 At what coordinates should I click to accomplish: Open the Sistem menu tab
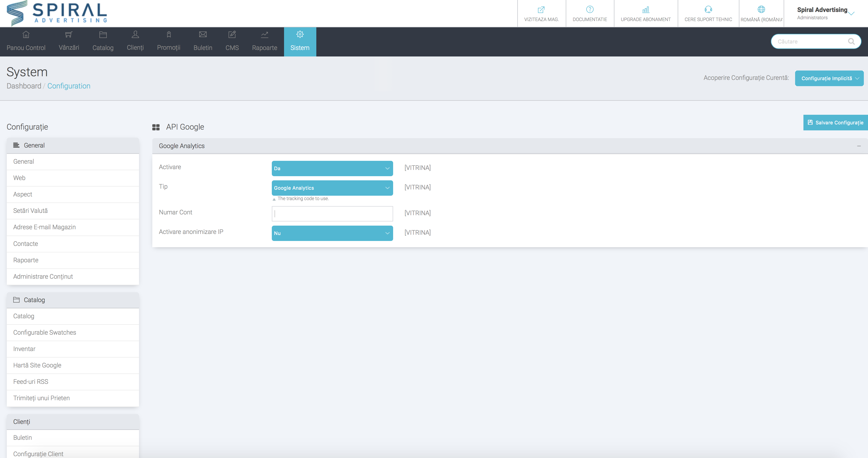300,42
